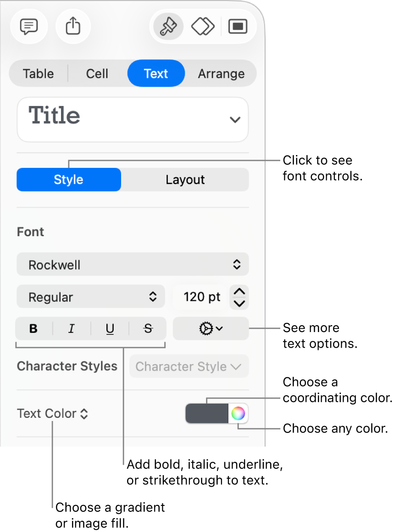The image size is (400, 532).
Task: Open the Rockwell font family dropdown
Action: coord(133,264)
